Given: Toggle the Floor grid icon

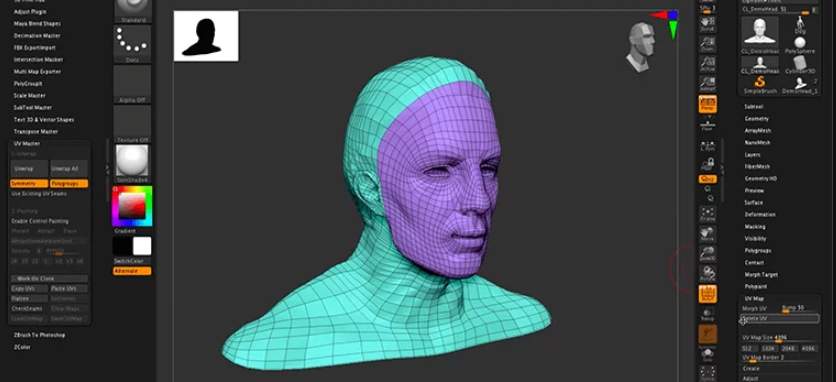Looking at the screenshot, I should point(708,125).
